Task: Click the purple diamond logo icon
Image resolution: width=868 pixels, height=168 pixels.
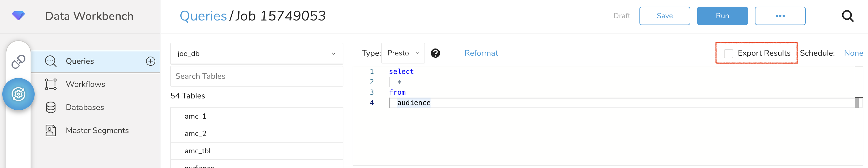Action: tap(18, 16)
